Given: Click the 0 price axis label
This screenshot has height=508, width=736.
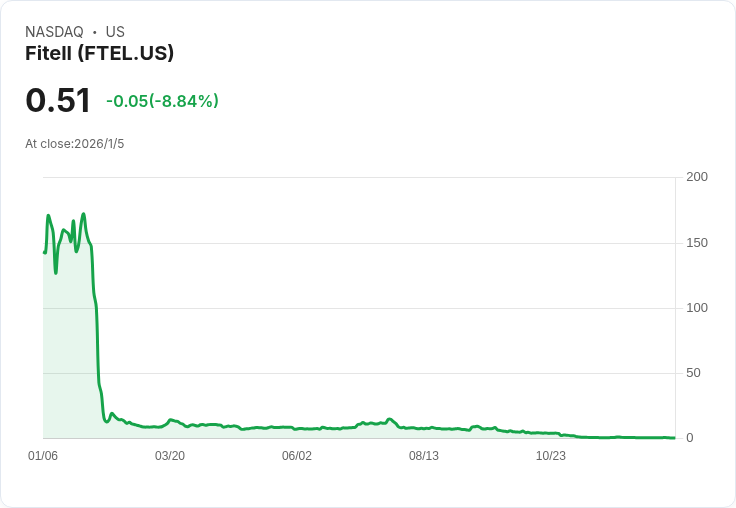Looking at the screenshot, I should (690, 438).
